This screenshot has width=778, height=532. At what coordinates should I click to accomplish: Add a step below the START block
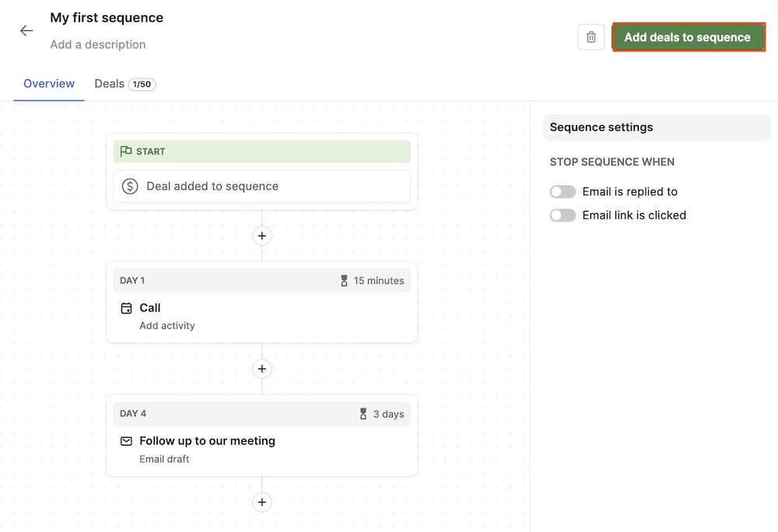[261, 236]
